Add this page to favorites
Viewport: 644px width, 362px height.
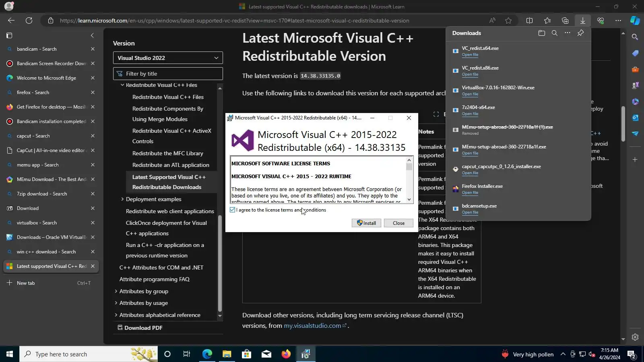click(508, 21)
